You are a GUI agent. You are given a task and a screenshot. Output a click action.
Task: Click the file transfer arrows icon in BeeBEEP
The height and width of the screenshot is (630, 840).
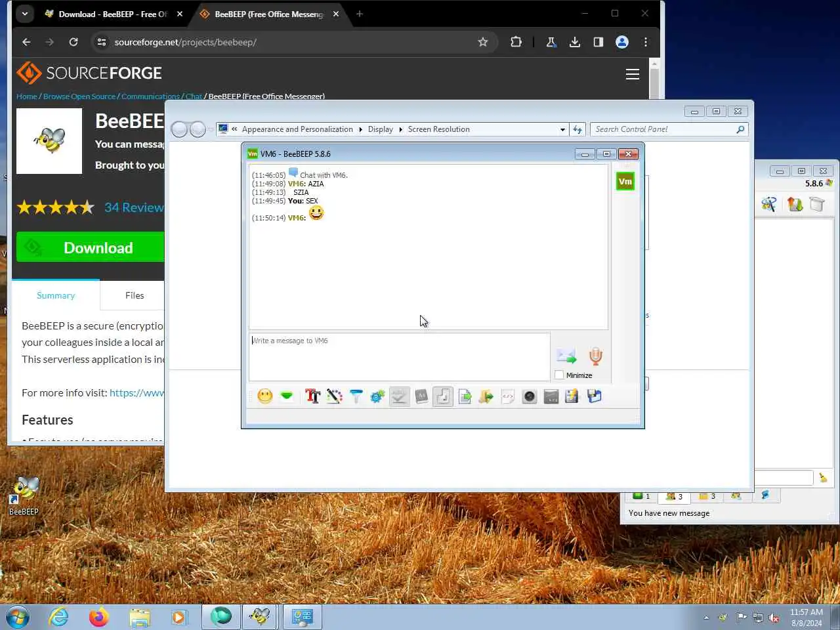(x=795, y=204)
